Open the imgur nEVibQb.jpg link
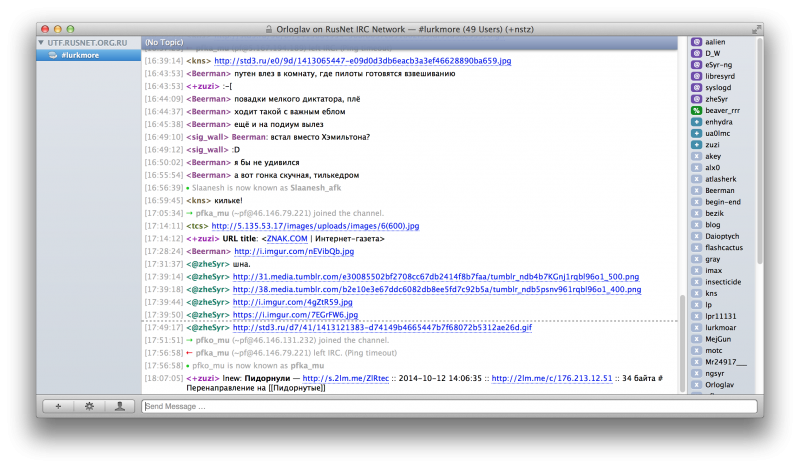 [x=294, y=252]
